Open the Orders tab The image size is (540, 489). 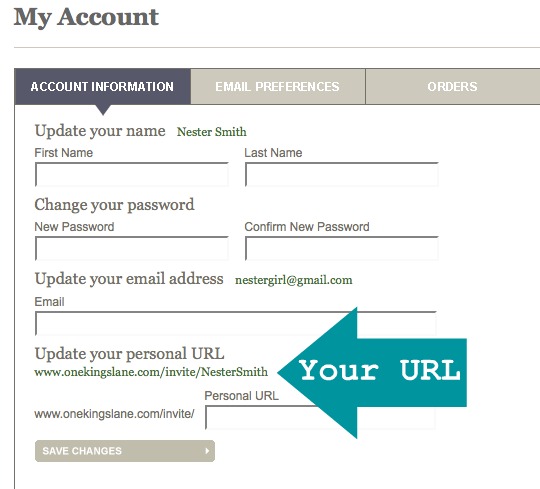pos(453,86)
